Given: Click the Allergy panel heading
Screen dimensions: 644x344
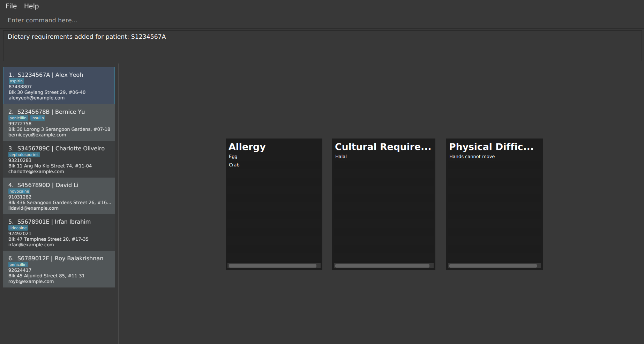Looking at the screenshot, I should click(247, 147).
